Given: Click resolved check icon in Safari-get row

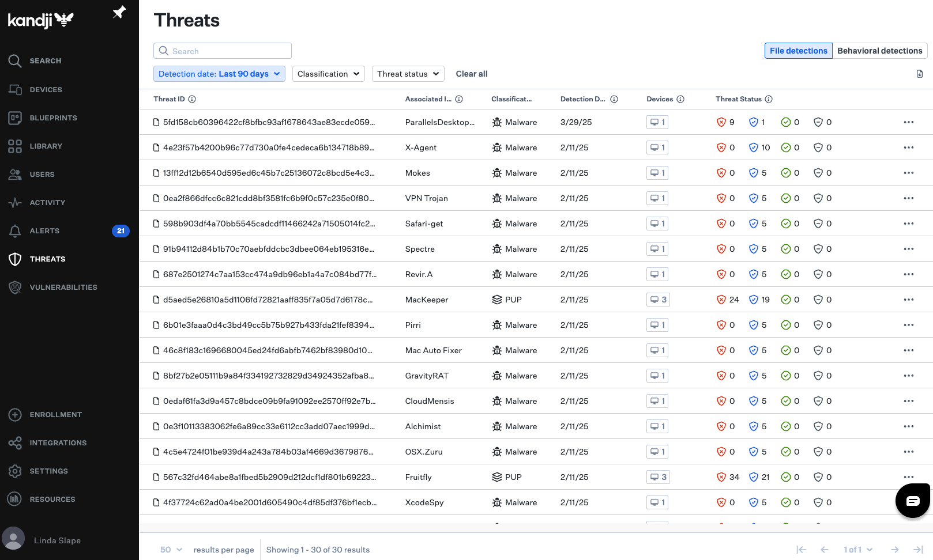Looking at the screenshot, I should 785,224.
